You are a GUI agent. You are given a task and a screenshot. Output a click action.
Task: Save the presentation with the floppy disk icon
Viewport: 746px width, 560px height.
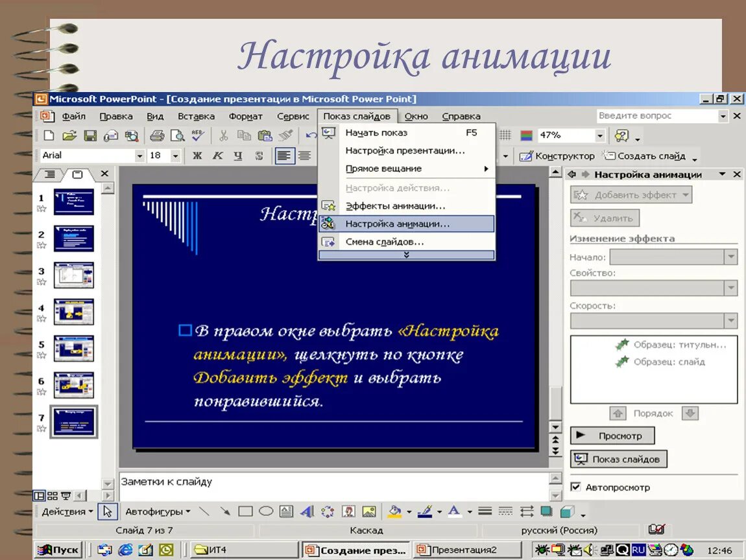click(90, 135)
